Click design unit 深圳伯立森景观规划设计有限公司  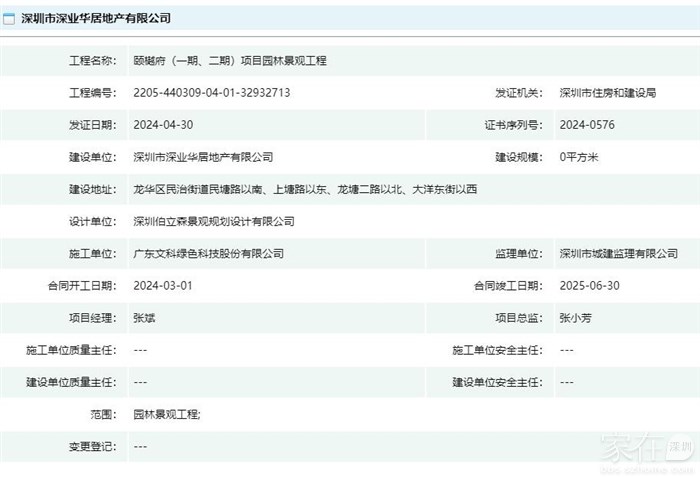[x=214, y=221]
